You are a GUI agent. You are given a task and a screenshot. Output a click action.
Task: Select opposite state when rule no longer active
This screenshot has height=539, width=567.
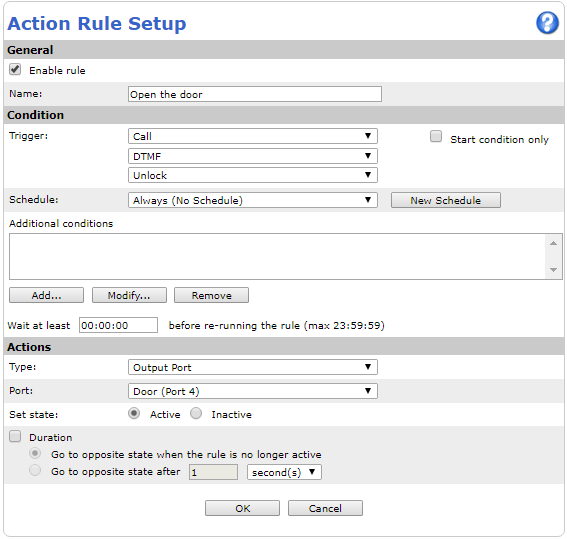click(35, 453)
